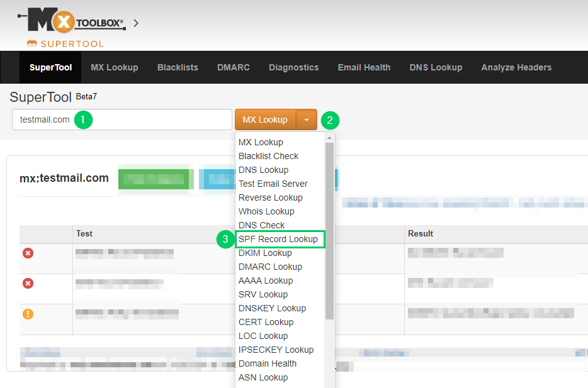Screen dimensions: 588x388
Task: Choose SRV Lookup option
Action: coord(263,295)
